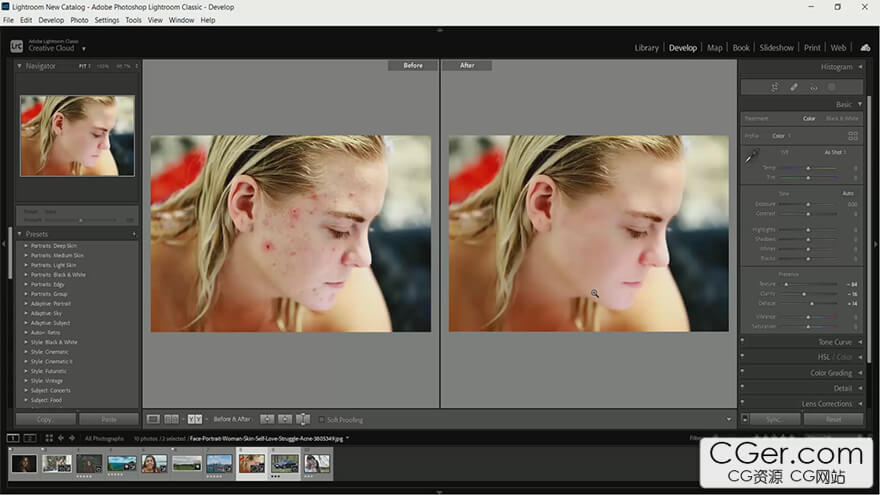Click the Copy settings button
The width and height of the screenshot is (880, 495).
pos(45,419)
